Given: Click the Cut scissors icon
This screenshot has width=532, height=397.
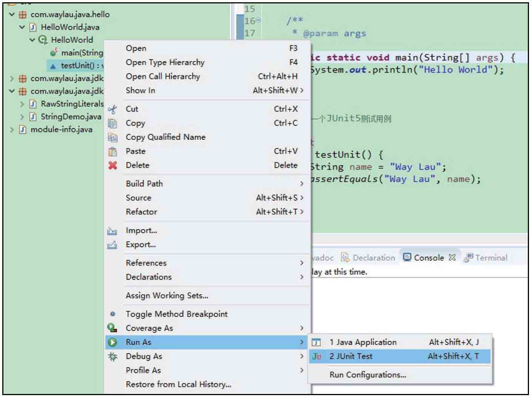Looking at the screenshot, I should 113,110.
